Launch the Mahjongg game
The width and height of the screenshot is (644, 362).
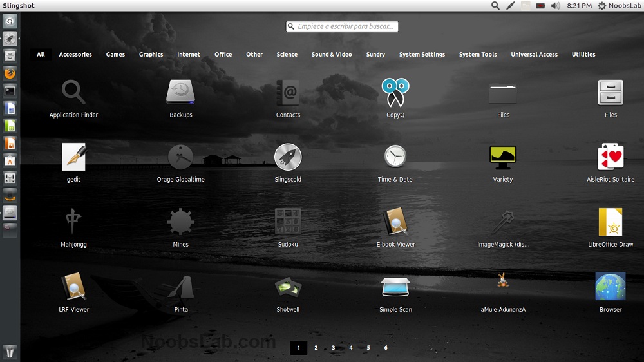73,221
